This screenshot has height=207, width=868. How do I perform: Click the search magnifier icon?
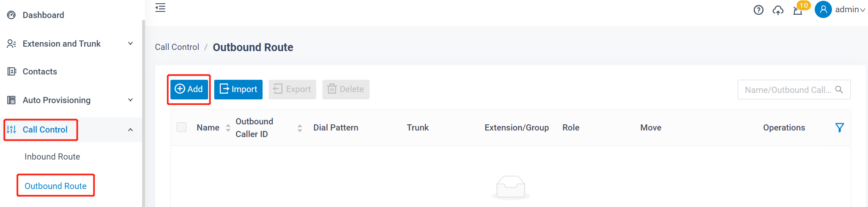[x=839, y=90]
